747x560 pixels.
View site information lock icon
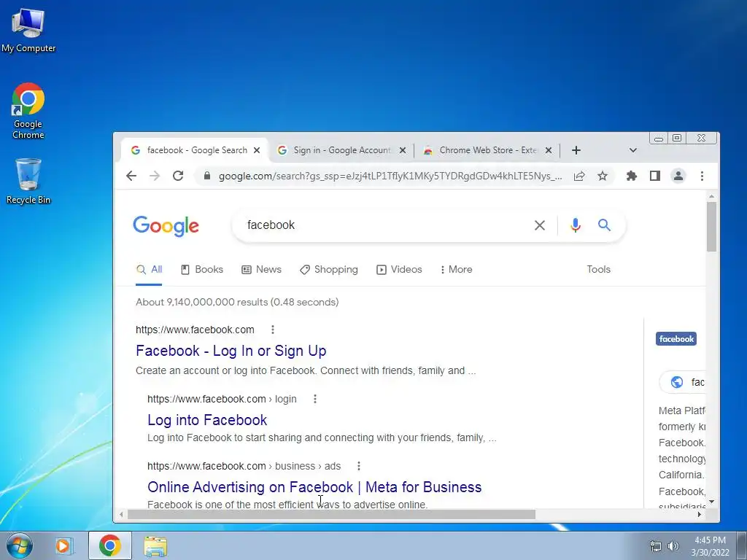tap(206, 176)
